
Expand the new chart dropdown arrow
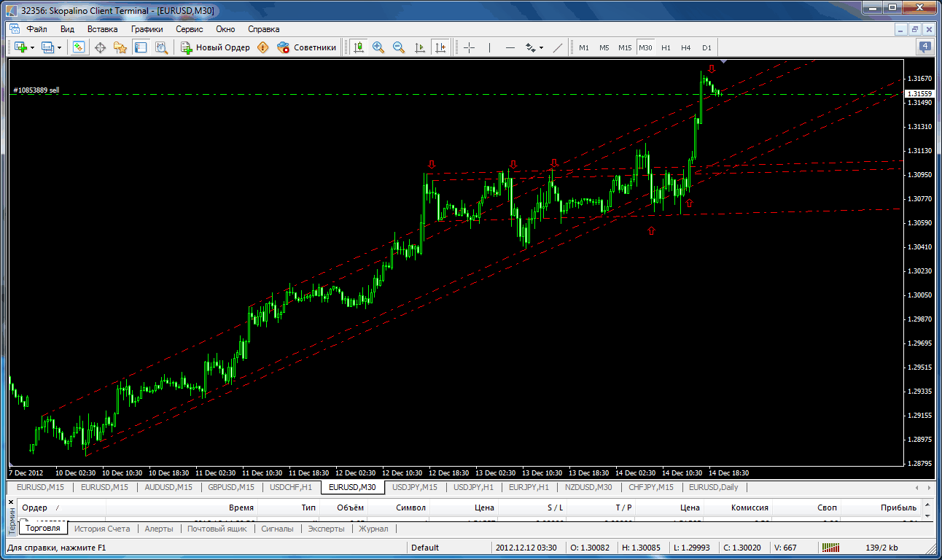[x=32, y=48]
